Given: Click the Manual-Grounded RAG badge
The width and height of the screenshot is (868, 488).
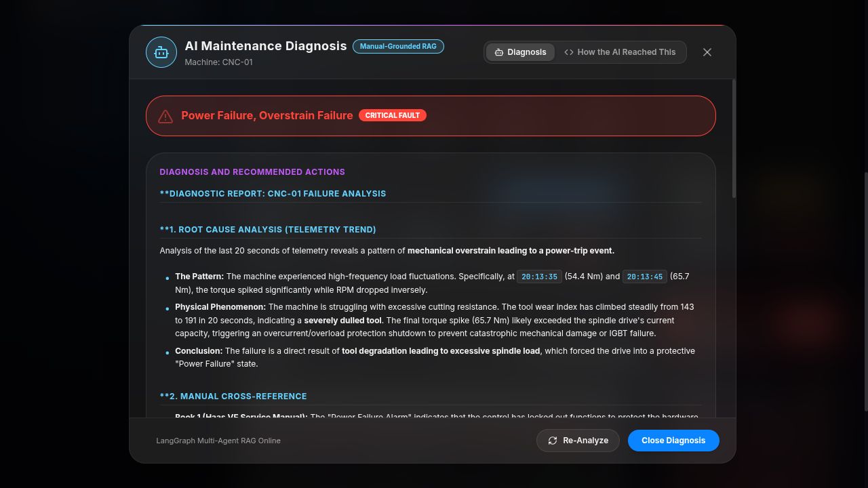Looking at the screenshot, I should click(398, 46).
